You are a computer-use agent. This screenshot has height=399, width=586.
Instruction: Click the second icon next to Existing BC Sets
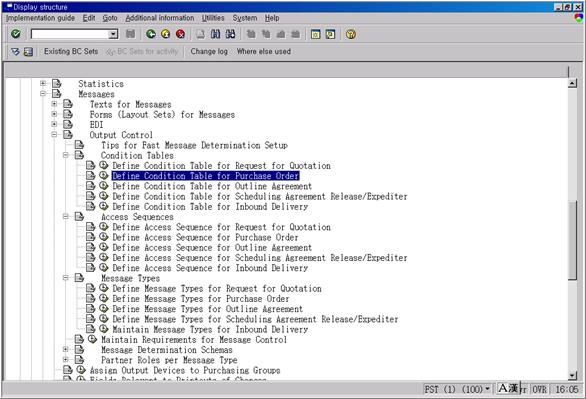tap(28, 52)
